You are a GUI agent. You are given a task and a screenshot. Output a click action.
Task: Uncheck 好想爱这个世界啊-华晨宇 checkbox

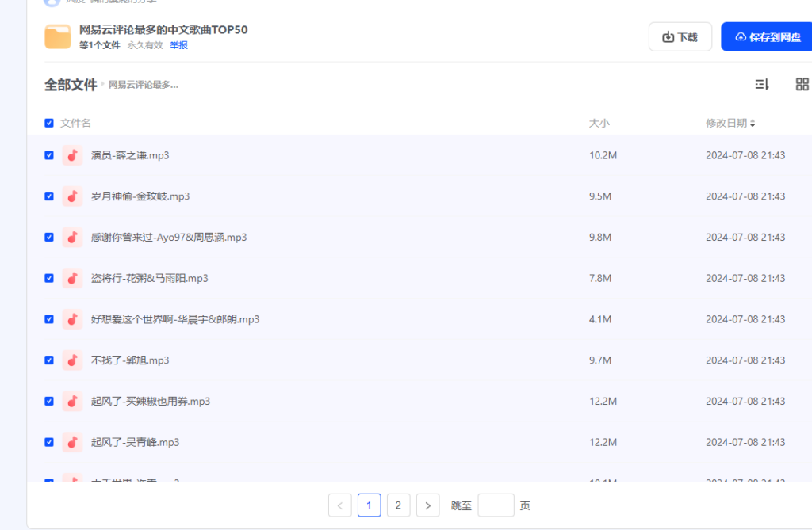(49, 319)
